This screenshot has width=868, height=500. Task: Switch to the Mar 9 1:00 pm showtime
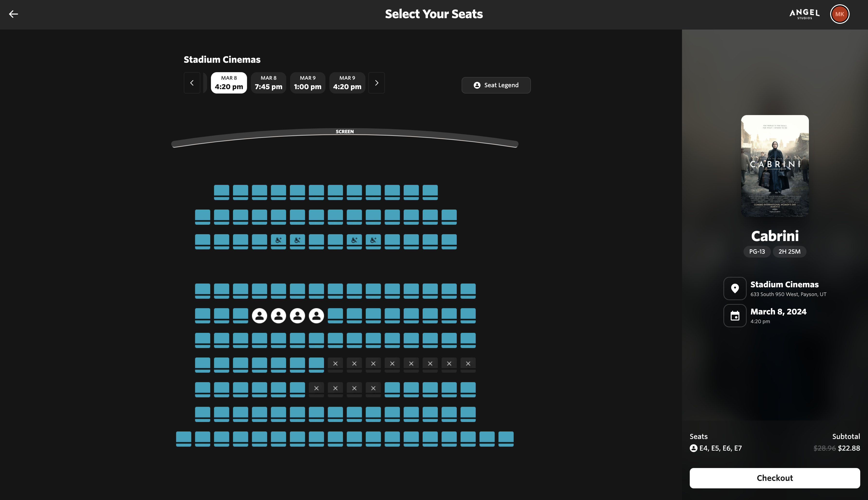[x=308, y=83]
